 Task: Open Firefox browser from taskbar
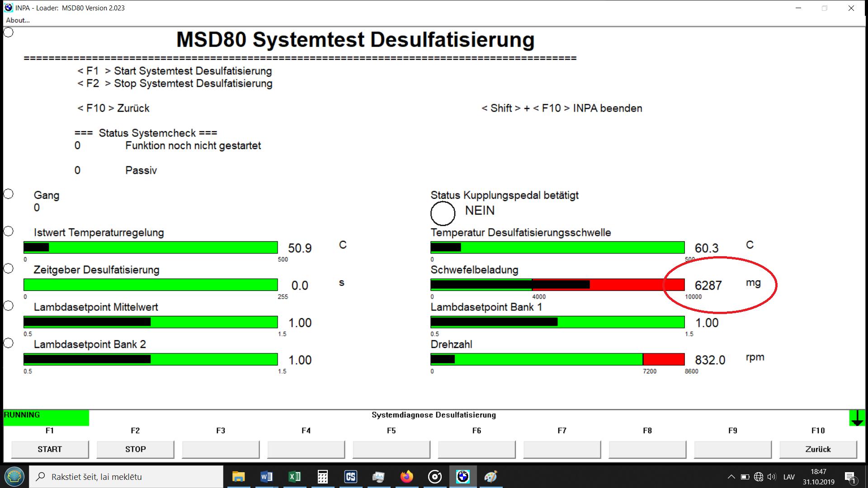[x=406, y=477]
